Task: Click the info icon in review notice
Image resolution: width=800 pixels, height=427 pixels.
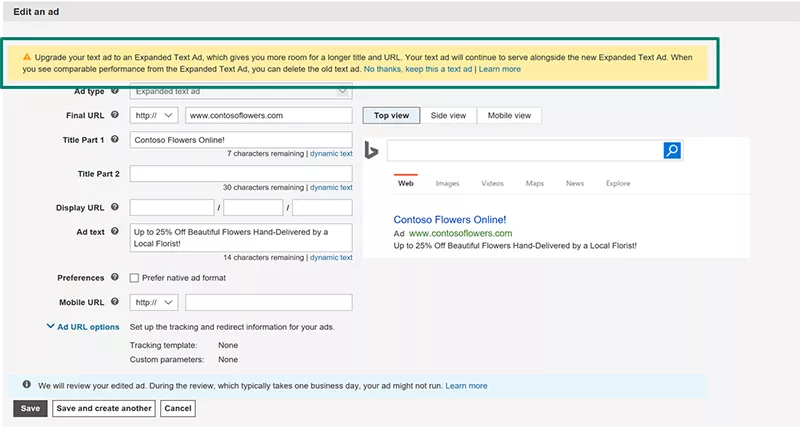Action: pyautogui.click(x=27, y=385)
